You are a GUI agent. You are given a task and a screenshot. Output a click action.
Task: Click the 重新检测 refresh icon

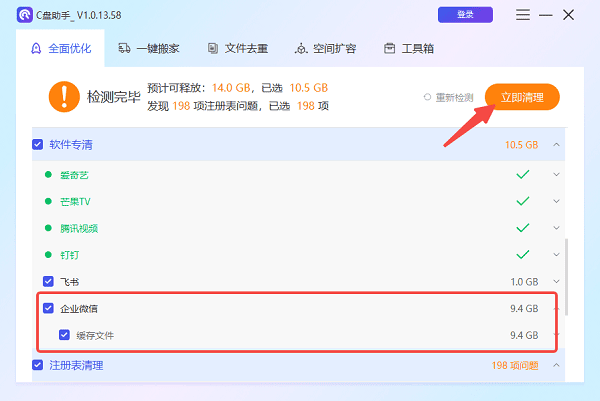coord(427,97)
